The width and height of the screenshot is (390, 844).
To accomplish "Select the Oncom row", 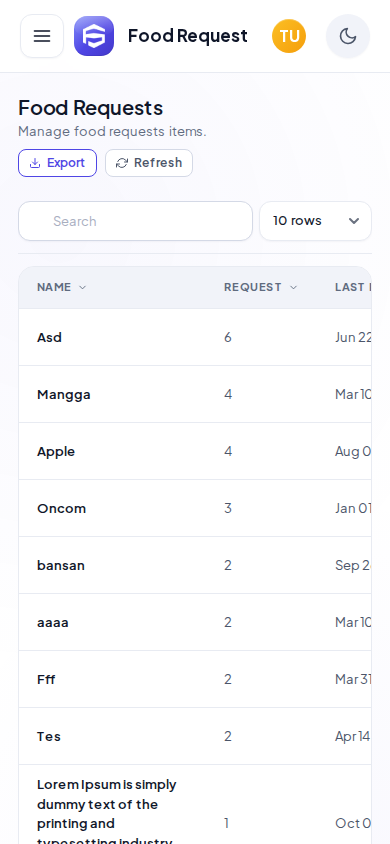I will [x=195, y=509].
